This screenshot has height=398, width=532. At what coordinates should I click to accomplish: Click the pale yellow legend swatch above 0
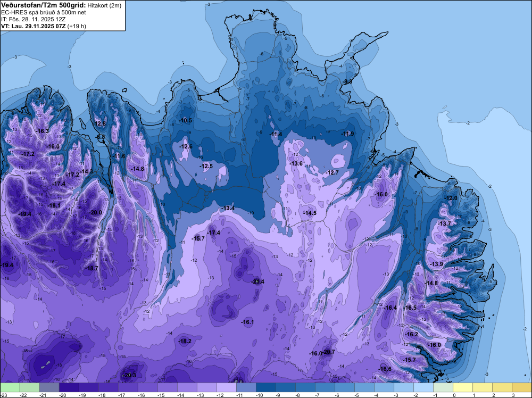462,387
